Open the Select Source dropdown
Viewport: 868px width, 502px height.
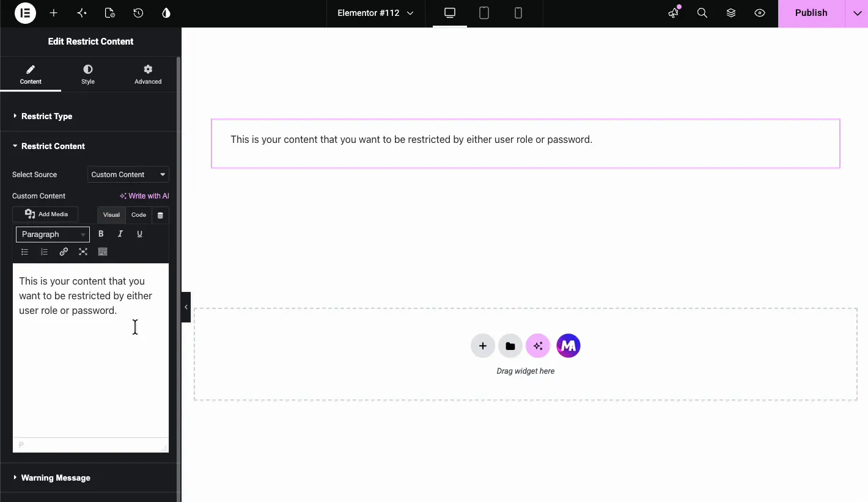128,175
